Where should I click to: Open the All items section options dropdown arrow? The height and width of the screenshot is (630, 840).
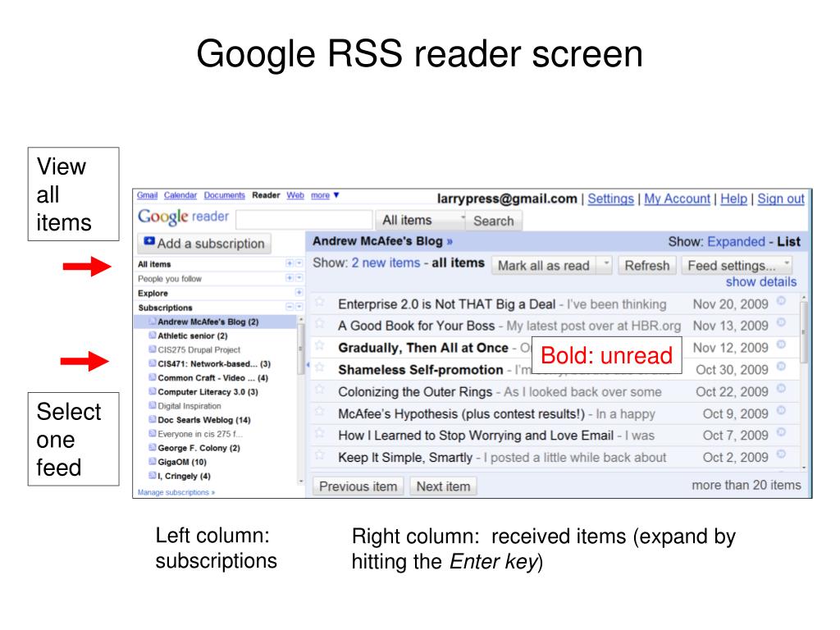click(299, 263)
